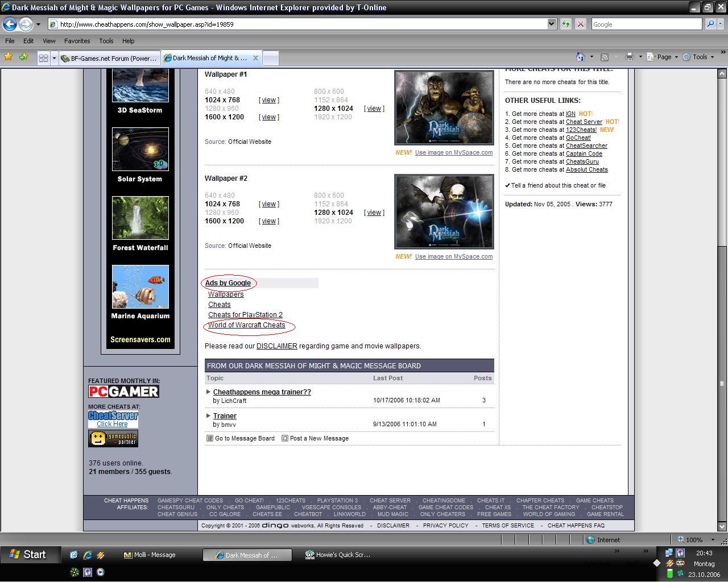Open the Cheat Server HOT! link
The height and width of the screenshot is (582, 728).
pyautogui.click(x=584, y=122)
